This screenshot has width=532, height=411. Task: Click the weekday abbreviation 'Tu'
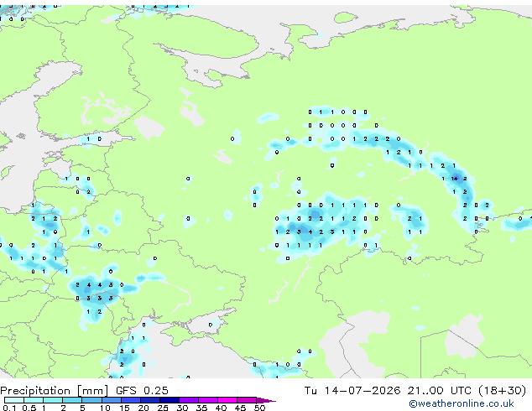(310, 391)
